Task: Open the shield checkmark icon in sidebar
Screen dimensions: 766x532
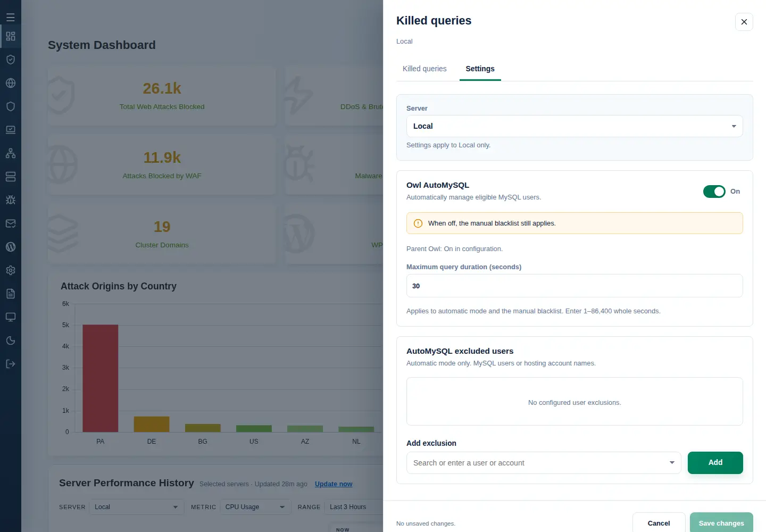Action: click(x=11, y=60)
